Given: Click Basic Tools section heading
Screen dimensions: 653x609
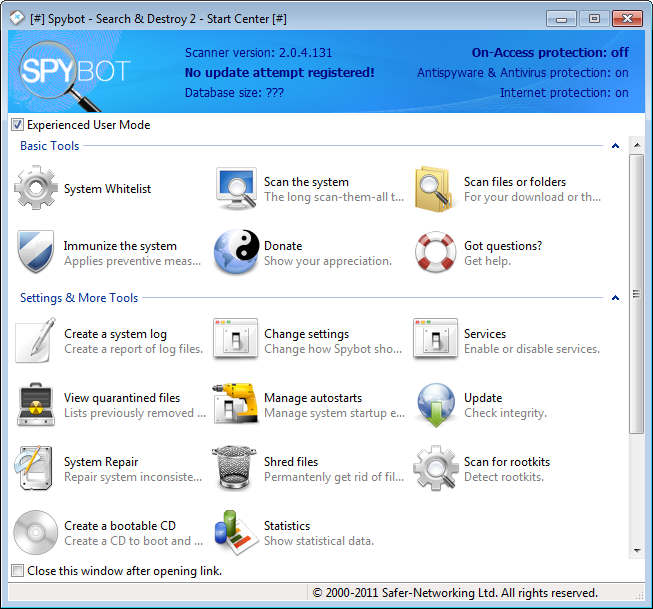Looking at the screenshot, I should coord(50,146).
